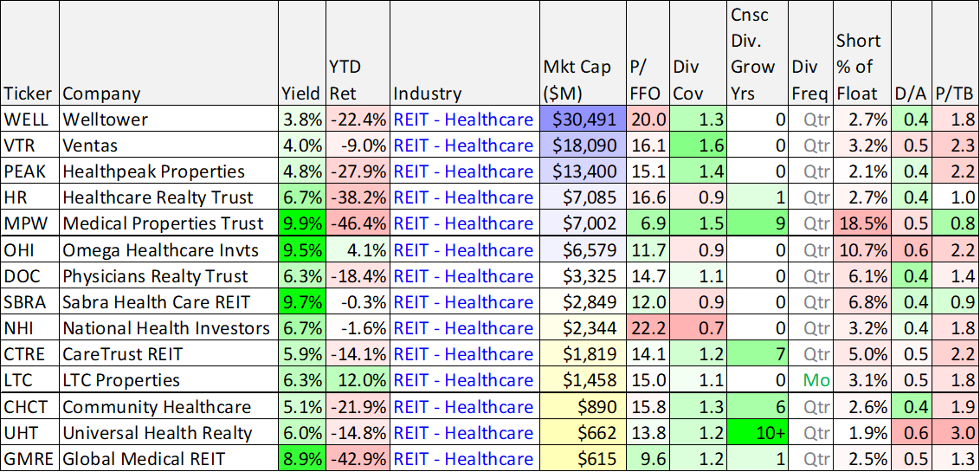Click Community Healthcare company cell
Screen dimensions: 980x472
(169, 407)
